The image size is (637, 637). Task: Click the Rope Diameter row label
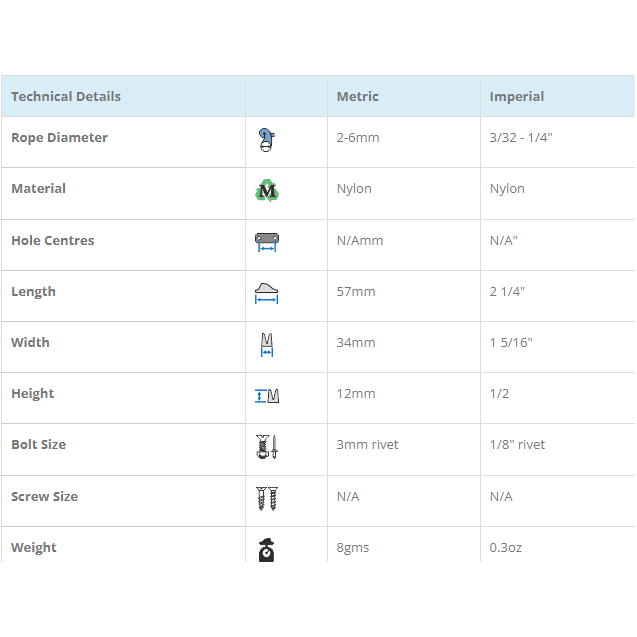[x=59, y=138]
